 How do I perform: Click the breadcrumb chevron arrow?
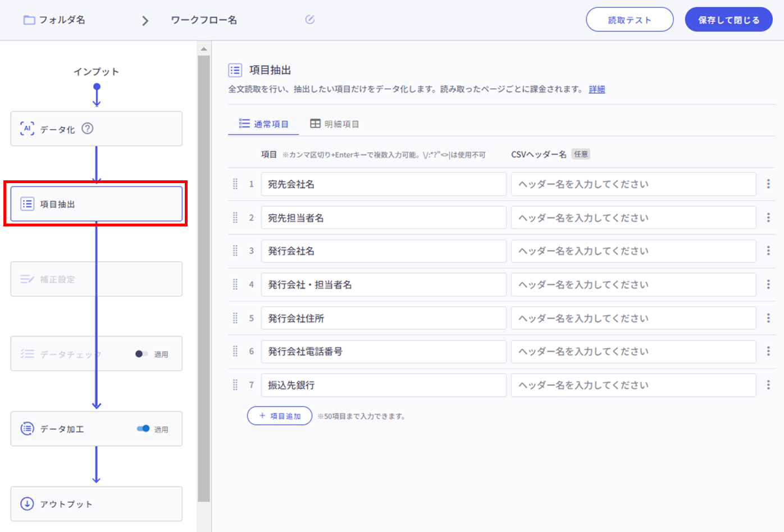point(145,21)
